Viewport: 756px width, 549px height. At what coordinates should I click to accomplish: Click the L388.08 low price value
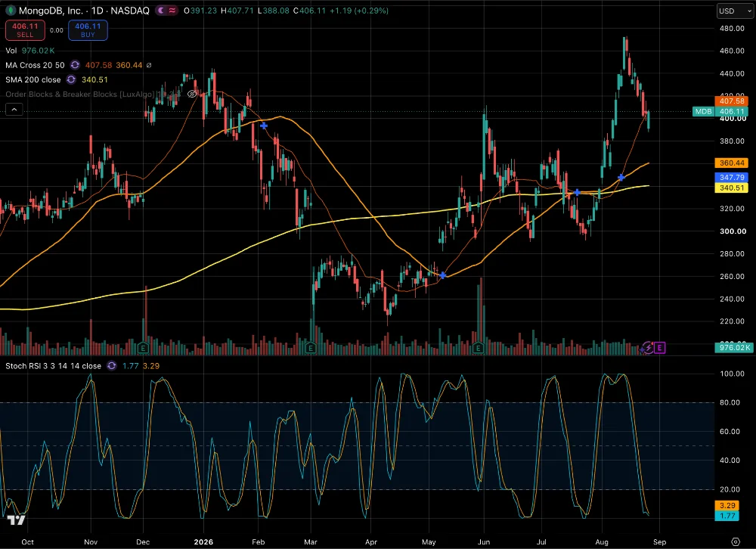274,11
